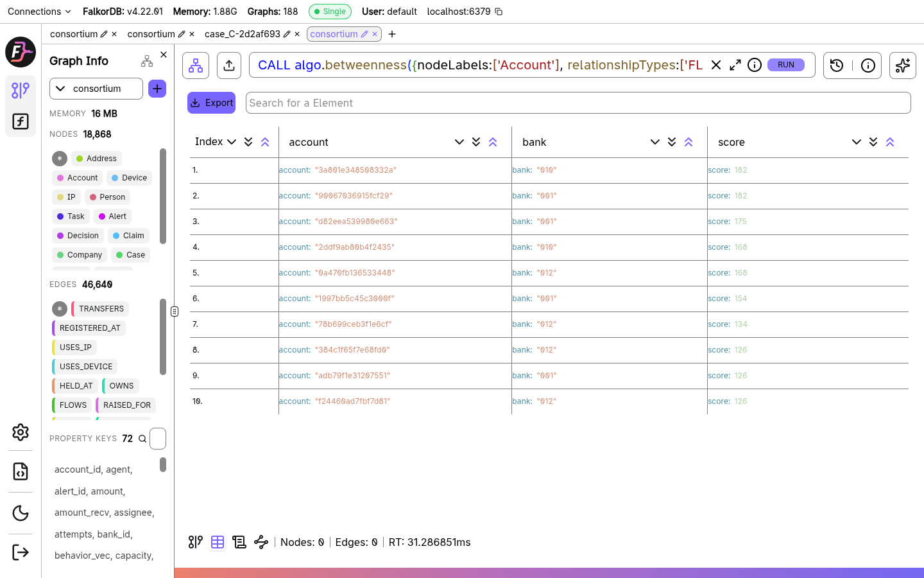
Task: Toggle the Person label filter
Action: 107,197
